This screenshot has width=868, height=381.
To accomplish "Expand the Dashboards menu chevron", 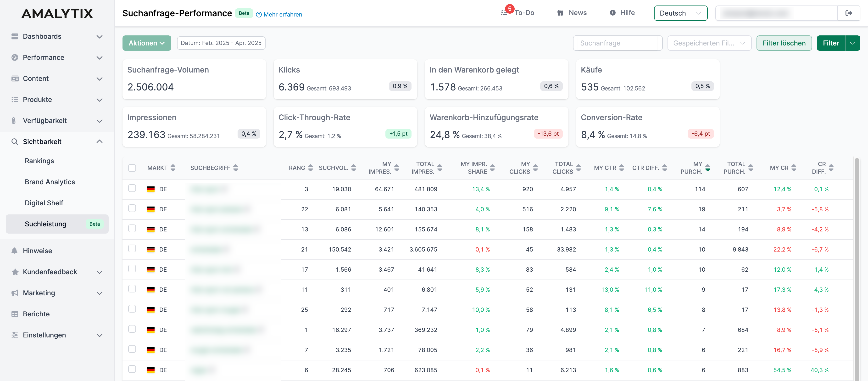I will (99, 36).
